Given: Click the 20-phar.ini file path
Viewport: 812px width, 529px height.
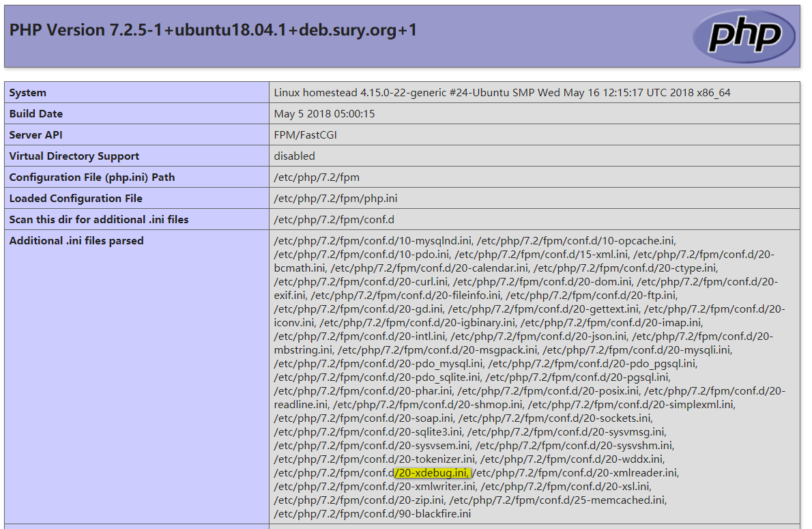Looking at the screenshot, I should 363,391.
